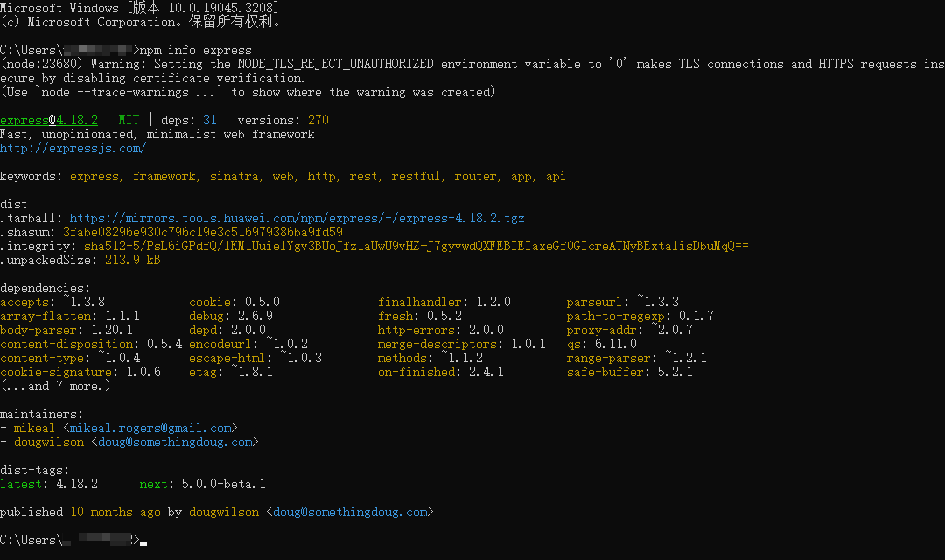
Task: Click the maintainer name 'mikeal'
Action: tap(34, 429)
